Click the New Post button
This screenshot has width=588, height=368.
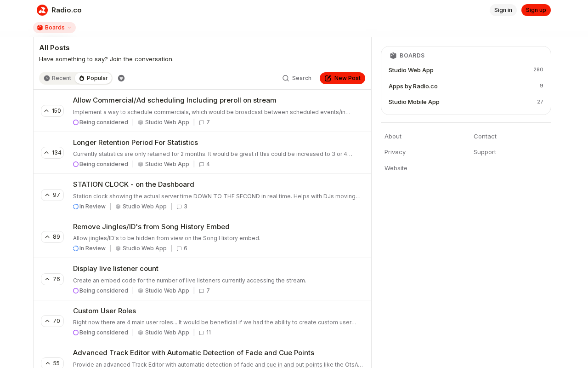pos(342,78)
